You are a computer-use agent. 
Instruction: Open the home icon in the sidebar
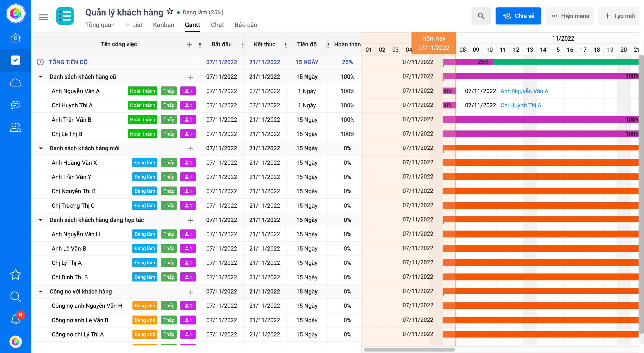[15, 38]
